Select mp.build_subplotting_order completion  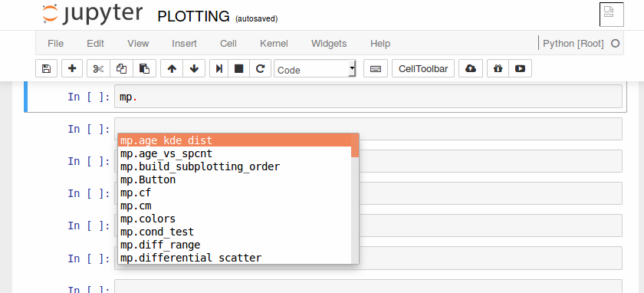[235, 166]
